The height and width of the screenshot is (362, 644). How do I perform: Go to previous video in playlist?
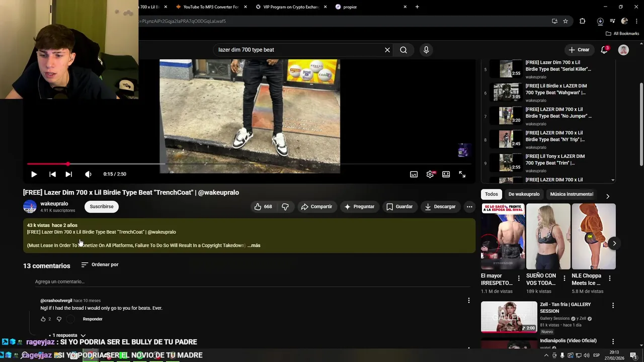(x=52, y=174)
